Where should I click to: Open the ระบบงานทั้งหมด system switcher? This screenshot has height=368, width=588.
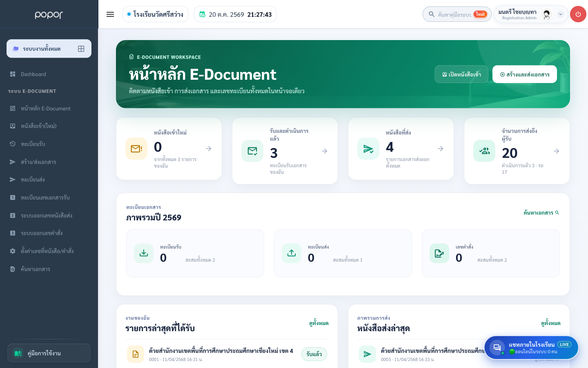coord(49,49)
